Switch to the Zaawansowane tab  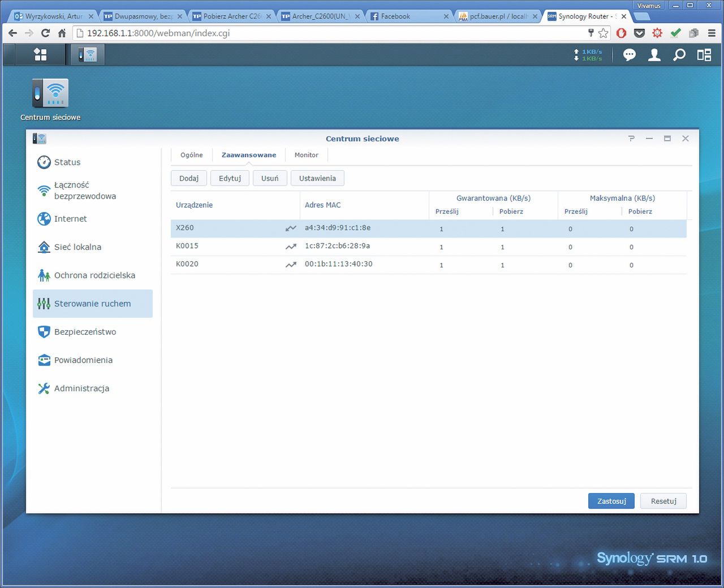coord(249,155)
